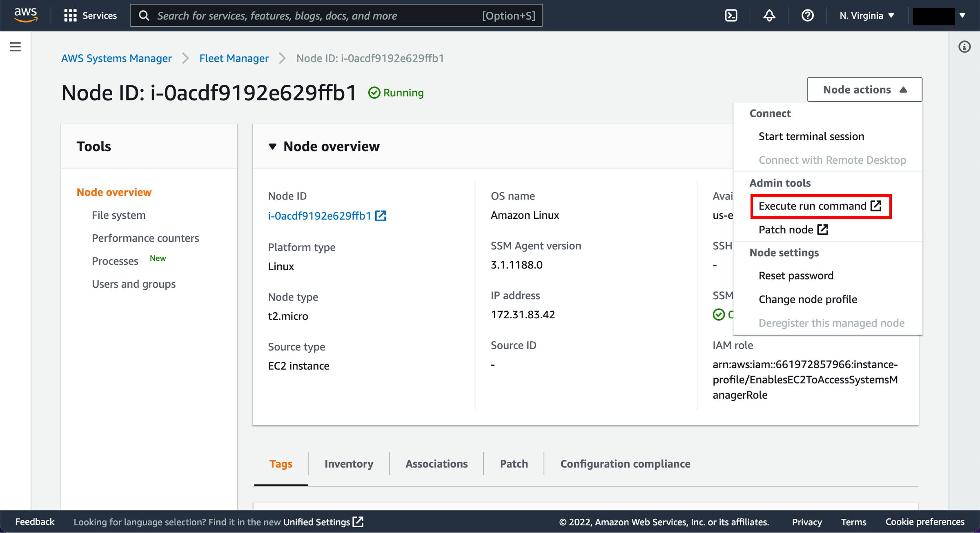The height and width of the screenshot is (533, 980).
Task: Expand the Node overview section header
Action: point(273,145)
